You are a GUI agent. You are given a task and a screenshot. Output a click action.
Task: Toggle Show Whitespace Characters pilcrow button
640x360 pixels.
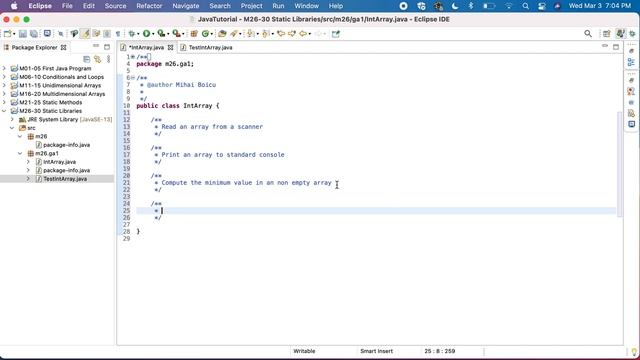[x=118, y=34]
